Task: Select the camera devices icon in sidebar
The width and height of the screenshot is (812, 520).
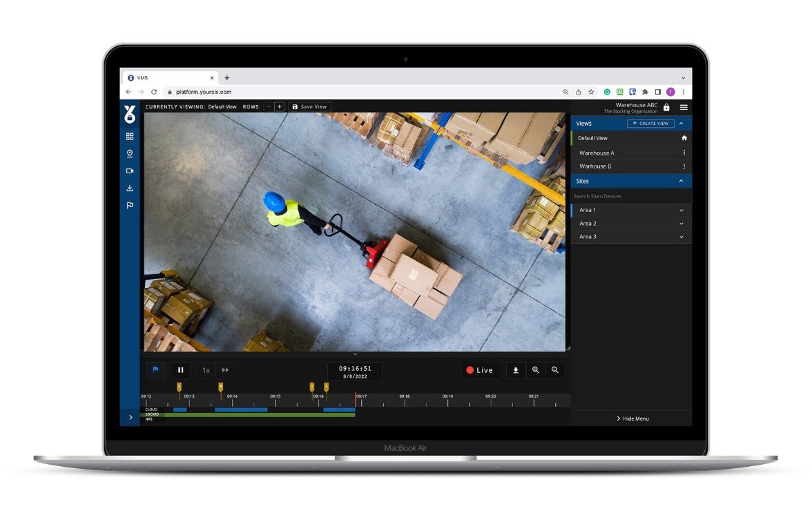Action: 130,171
